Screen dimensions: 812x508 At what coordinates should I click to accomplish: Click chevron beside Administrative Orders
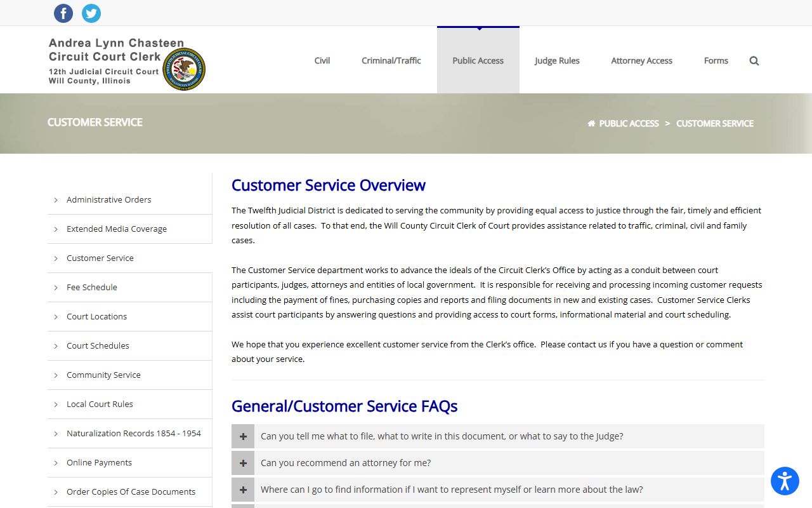pyautogui.click(x=56, y=200)
